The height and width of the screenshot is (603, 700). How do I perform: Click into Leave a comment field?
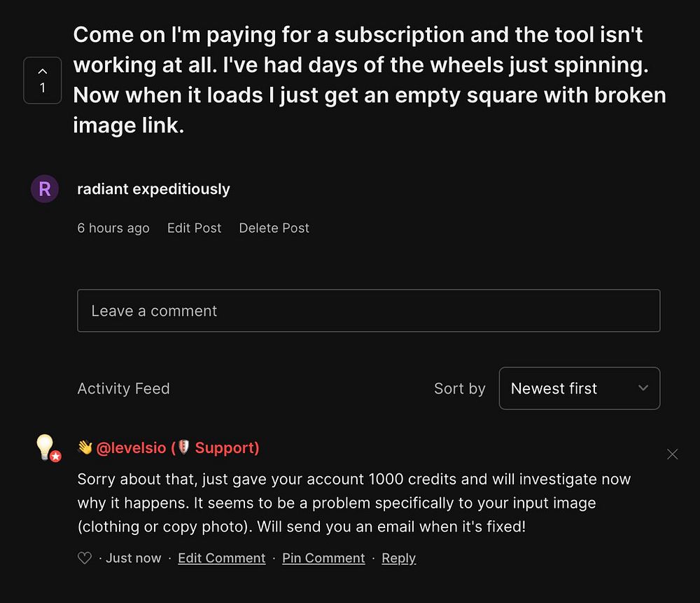(x=368, y=310)
